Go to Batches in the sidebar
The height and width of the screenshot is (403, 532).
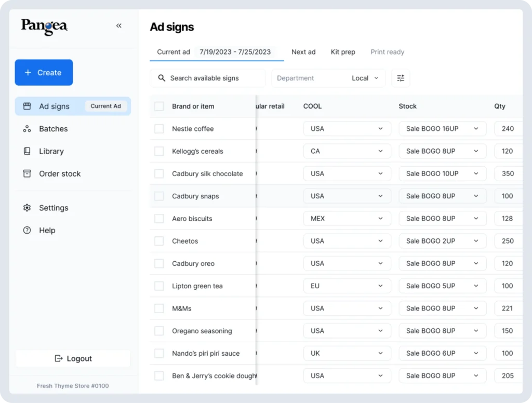(73, 129)
